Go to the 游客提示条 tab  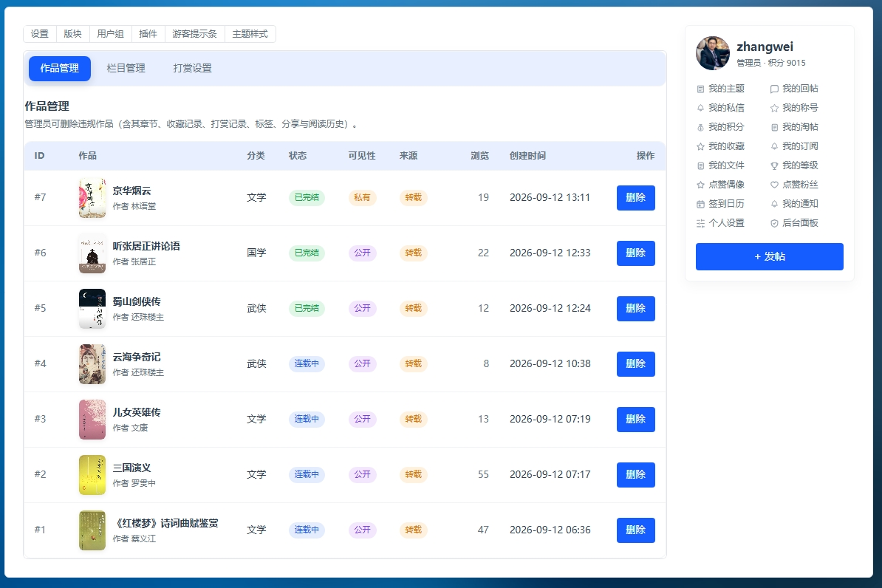point(194,34)
